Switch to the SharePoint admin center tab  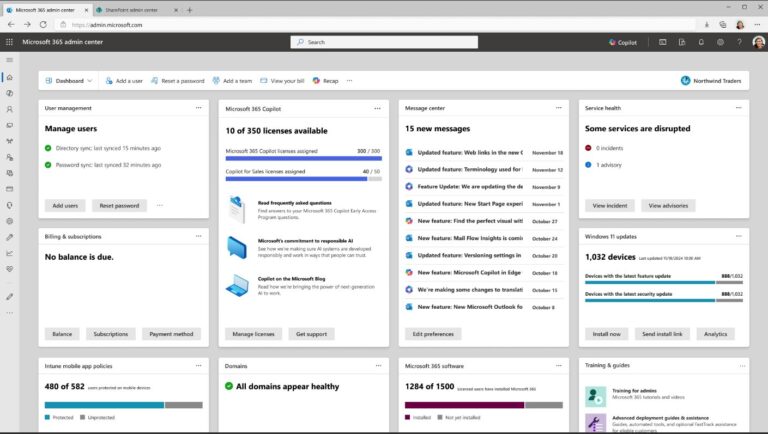136,10
